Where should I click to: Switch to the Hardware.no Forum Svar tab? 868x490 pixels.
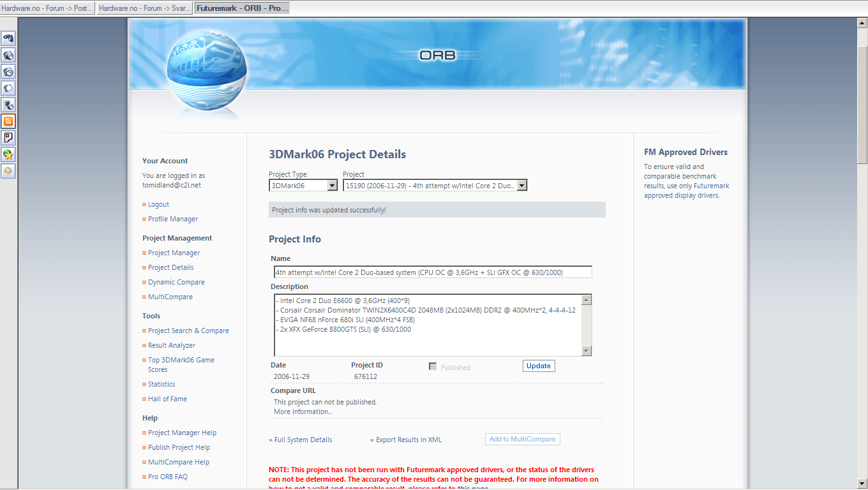point(145,8)
